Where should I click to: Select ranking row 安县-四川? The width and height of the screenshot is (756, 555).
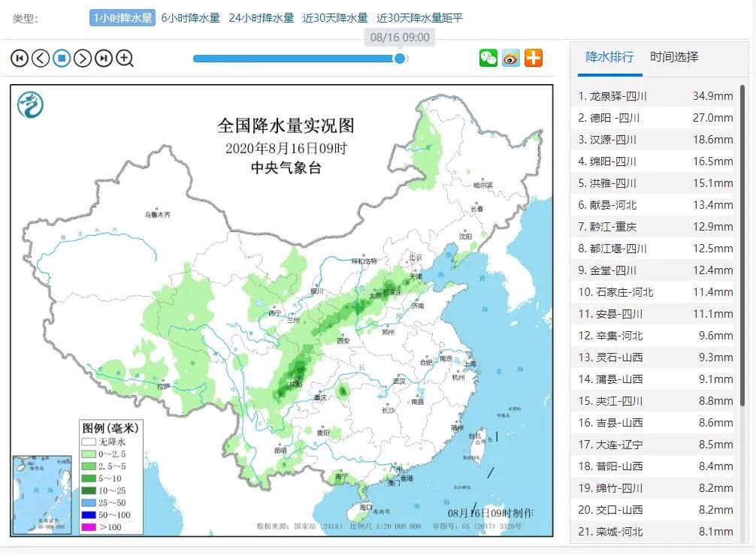655,314
